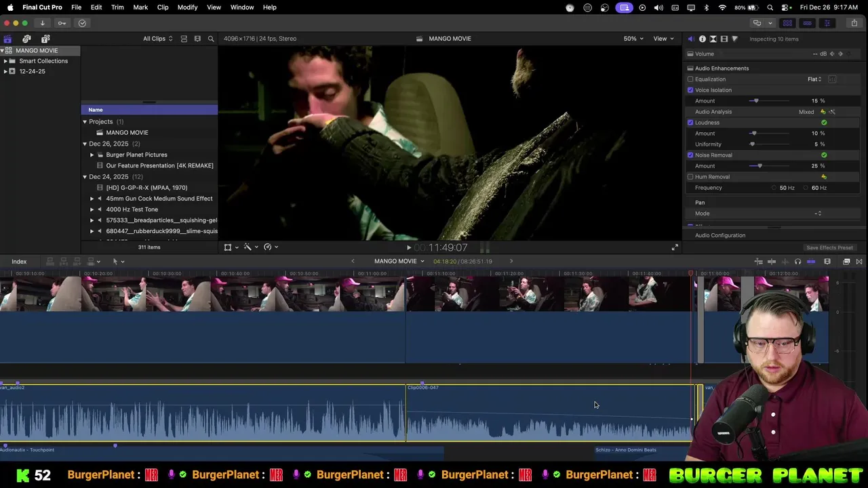Open the Mark menu
868x488 pixels.
point(140,7)
